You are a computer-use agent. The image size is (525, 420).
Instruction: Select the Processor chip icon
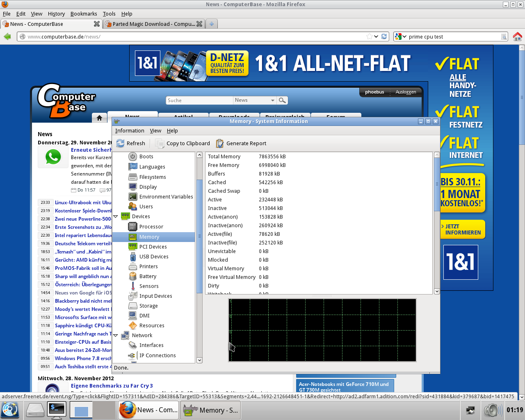point(132,226)
